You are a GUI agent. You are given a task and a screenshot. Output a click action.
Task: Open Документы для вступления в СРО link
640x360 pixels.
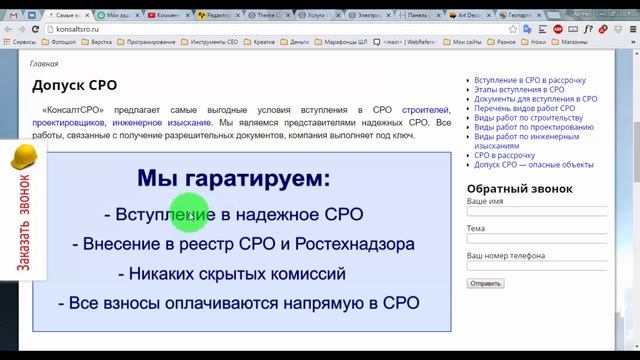[x=536, y=99]
